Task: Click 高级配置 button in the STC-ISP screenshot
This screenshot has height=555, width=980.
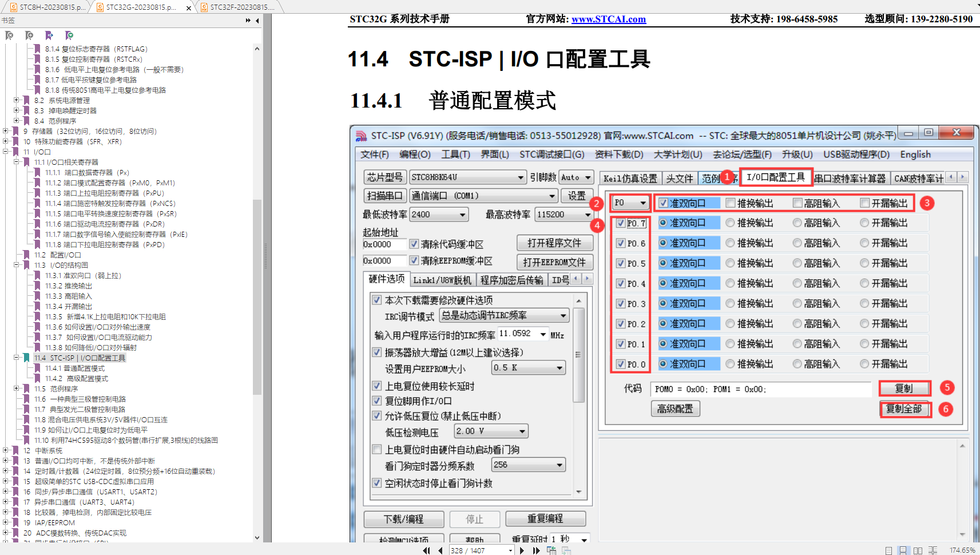Action: (675, 409)
